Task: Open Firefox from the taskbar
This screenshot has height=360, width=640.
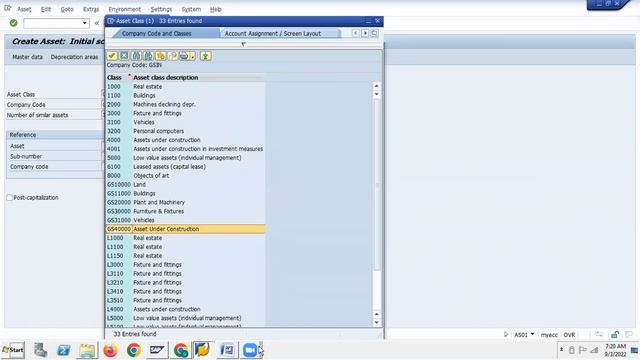Action: click(110, 350)
